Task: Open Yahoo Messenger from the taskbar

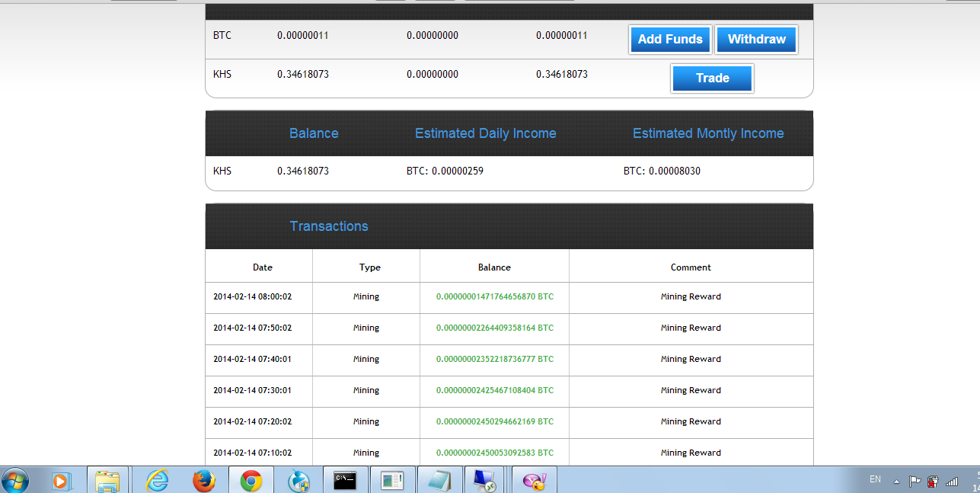Action: click(534, 480)
